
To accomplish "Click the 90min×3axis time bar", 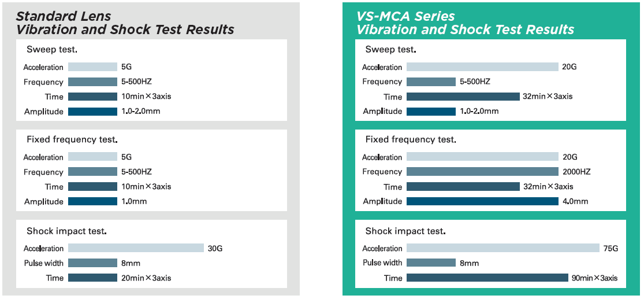I will [487, 278].
